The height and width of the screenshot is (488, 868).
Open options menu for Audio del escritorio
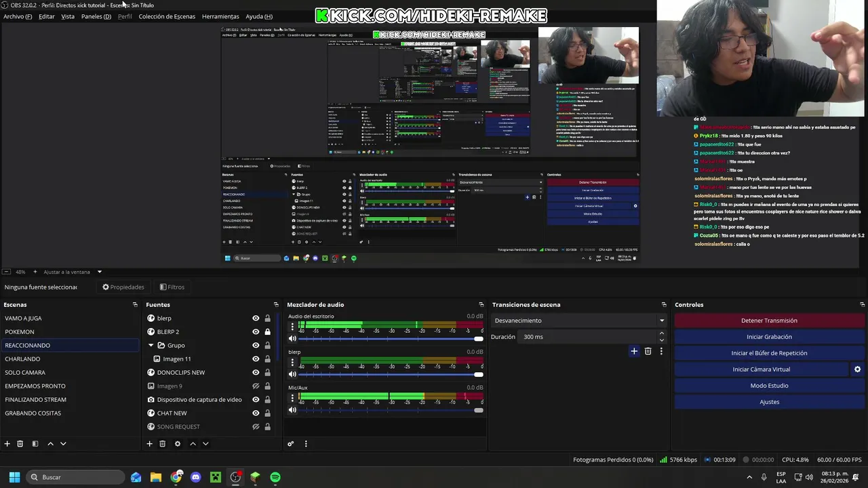pyautogui.click(x=292, y=327)
